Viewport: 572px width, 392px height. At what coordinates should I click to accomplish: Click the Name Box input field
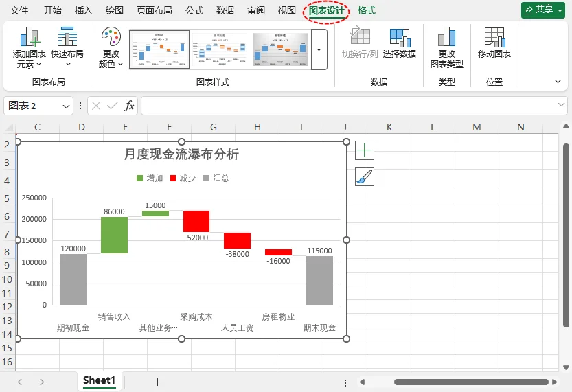[x=34, y=106]
